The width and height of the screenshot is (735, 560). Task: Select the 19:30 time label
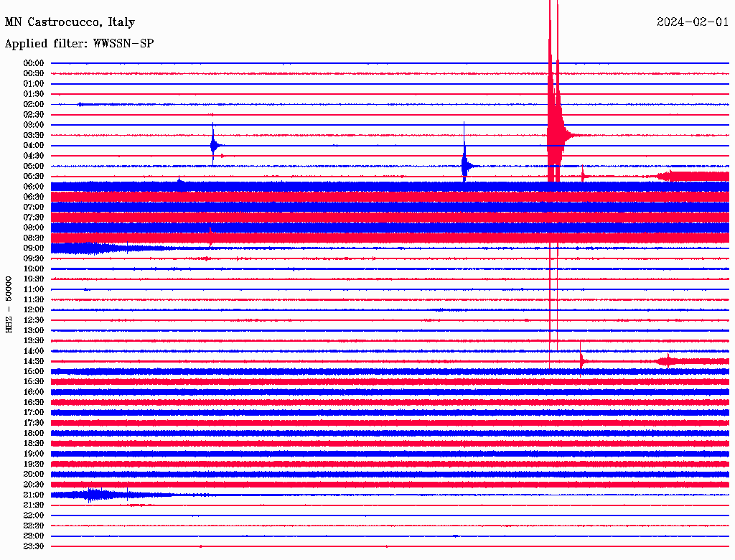click(x=34, y=465)
